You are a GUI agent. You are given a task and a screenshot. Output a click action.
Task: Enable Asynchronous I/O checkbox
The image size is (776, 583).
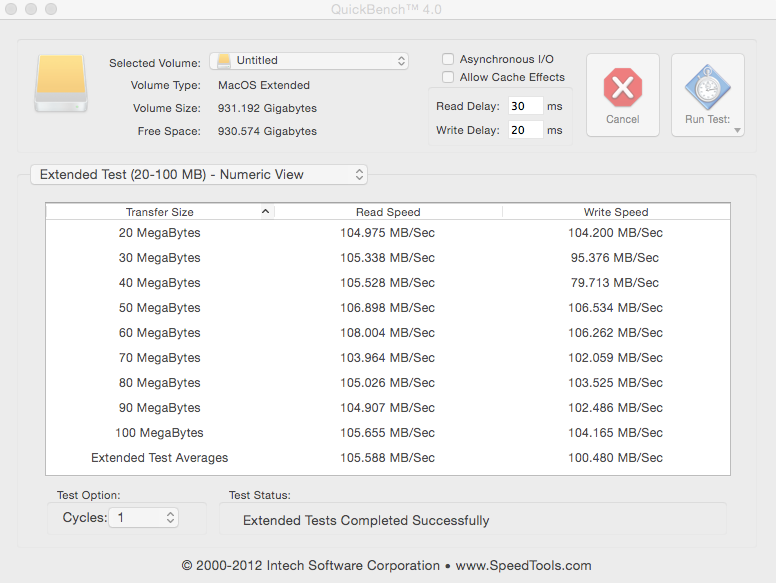pos(449,60)
